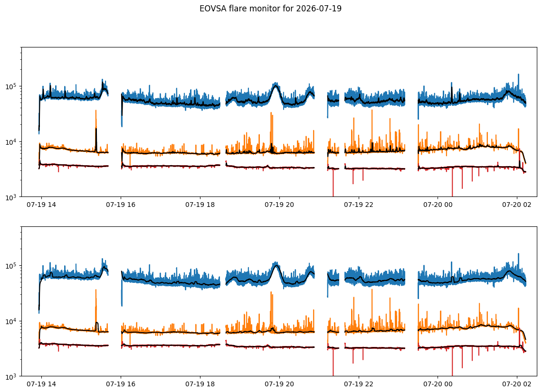Click the 10^5 y-axis label on bottom plot
This screenshot has height=392, width=543.
[x=11, y=265]
